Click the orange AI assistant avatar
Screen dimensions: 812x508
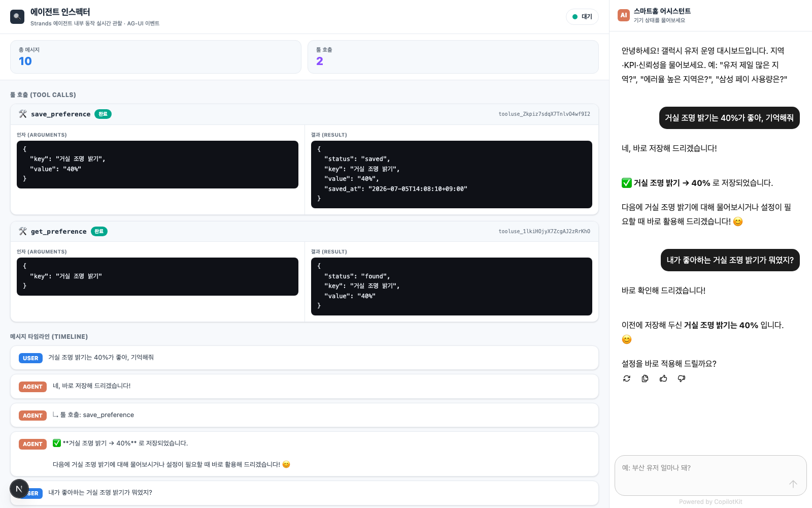tap(624, 15)
